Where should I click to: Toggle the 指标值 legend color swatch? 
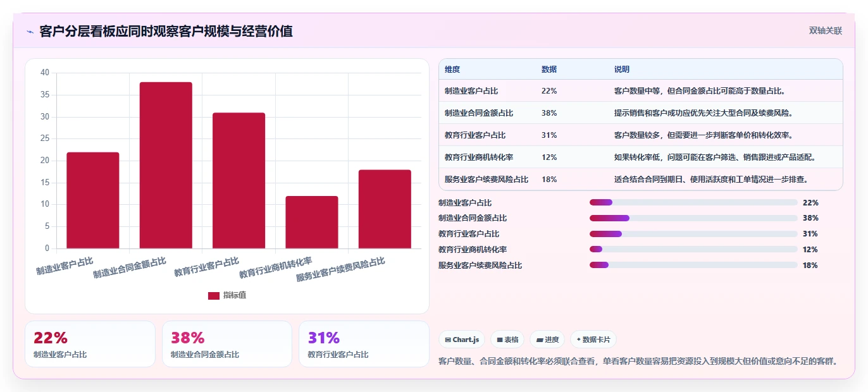pyautogui.click(x=213, y=295)
